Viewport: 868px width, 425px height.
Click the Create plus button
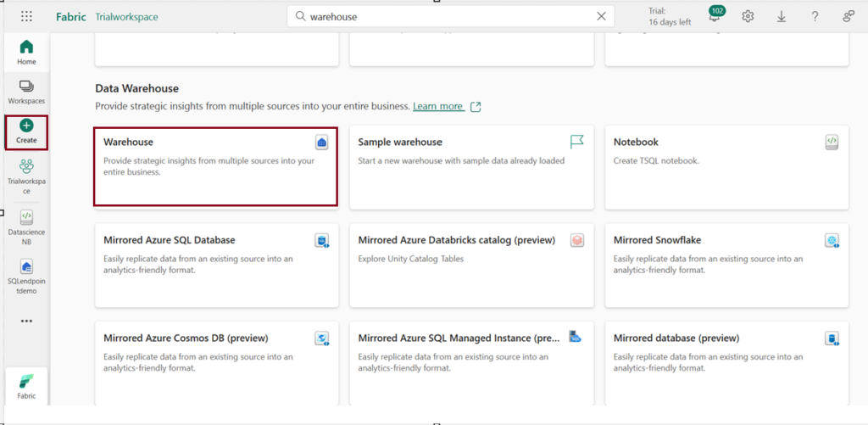[x=26, y=131]
